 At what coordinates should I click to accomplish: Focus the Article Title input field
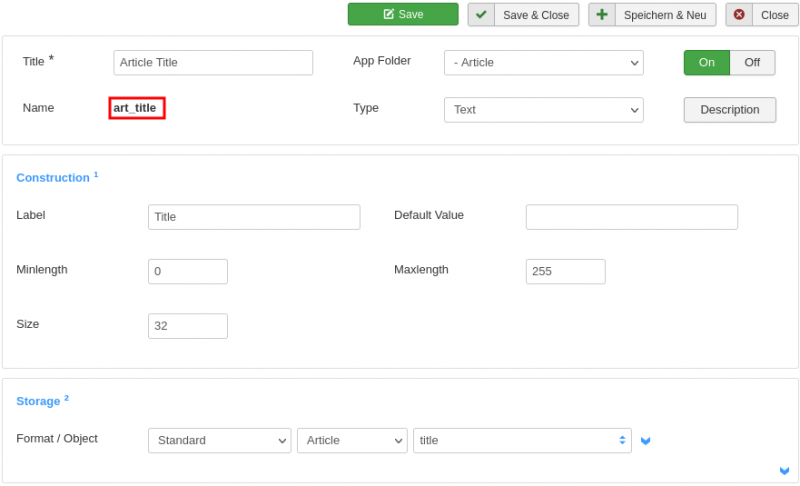tap(213, 63)
